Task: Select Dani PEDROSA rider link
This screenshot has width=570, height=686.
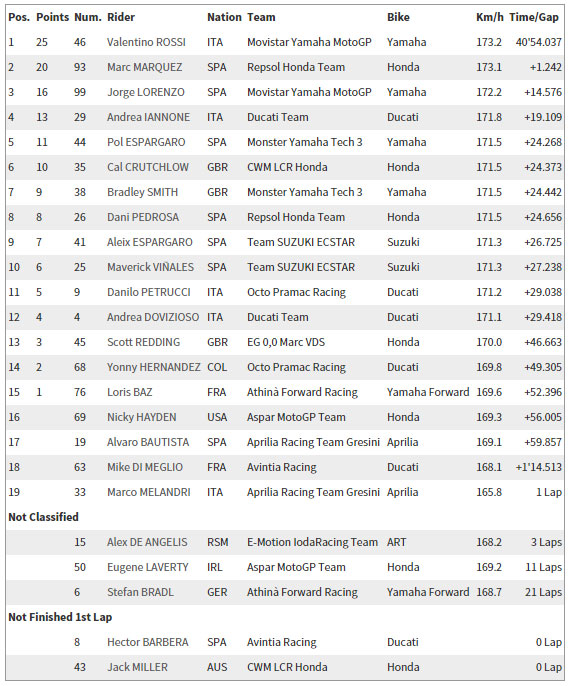Action: (x=143, y=217)
